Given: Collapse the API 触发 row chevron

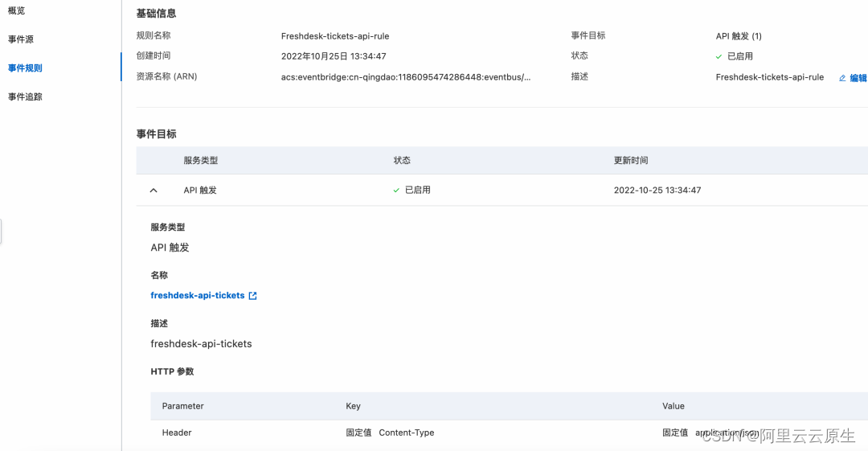Looking at the screenshot, I should tap(154, 190).
